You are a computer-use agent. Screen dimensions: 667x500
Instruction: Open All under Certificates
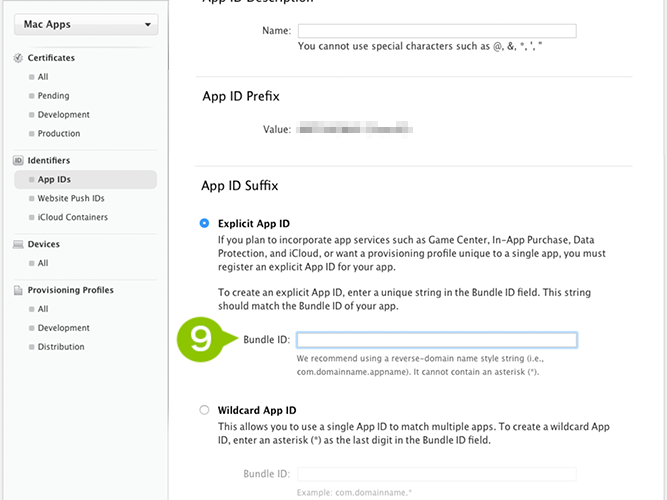click(43, 77)
